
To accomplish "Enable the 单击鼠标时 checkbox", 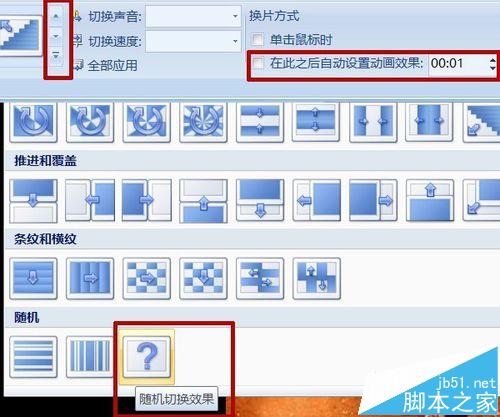I will tap(257, 40).
